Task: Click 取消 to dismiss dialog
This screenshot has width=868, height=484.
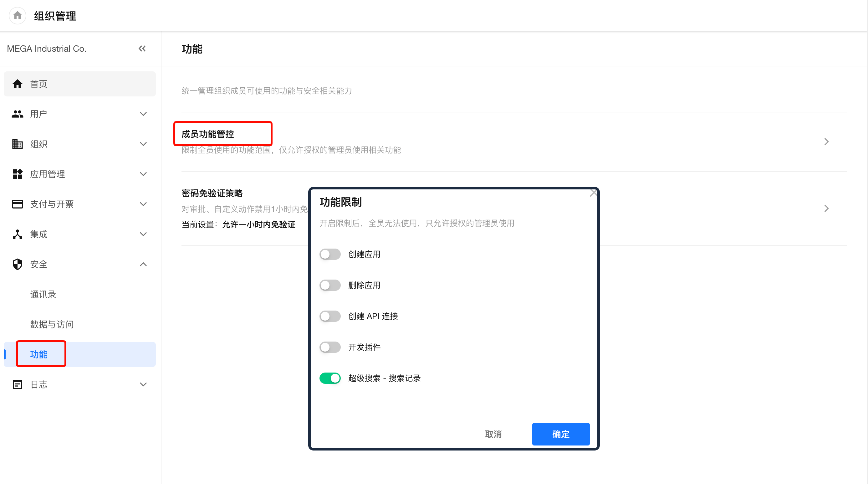Action: tap(493, 434)
